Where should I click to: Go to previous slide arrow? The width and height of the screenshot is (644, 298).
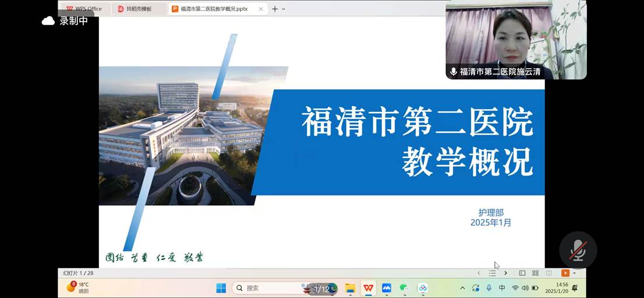479,273
